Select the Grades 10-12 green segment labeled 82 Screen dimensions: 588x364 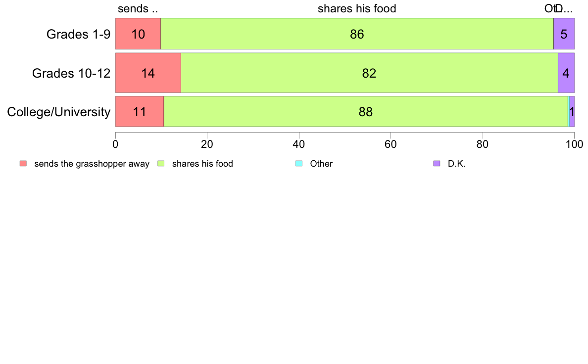[369, 73]
